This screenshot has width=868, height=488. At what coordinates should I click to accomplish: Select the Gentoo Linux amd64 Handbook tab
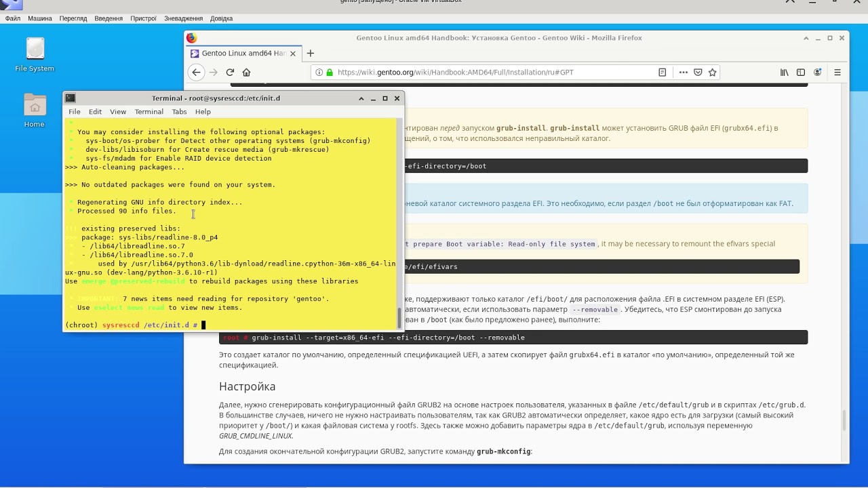(x=243, y=54)
